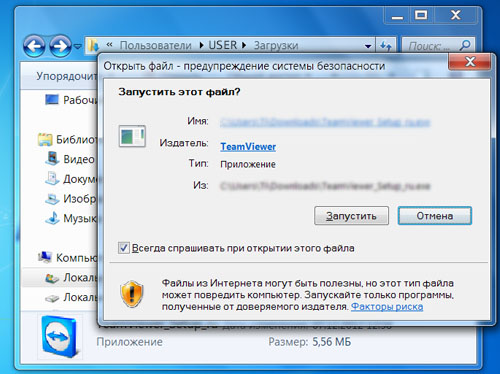The height and width of the screenshot is (374, 500).
Task: Click the Приложение type value in dialog
Action: coord(248,164)
